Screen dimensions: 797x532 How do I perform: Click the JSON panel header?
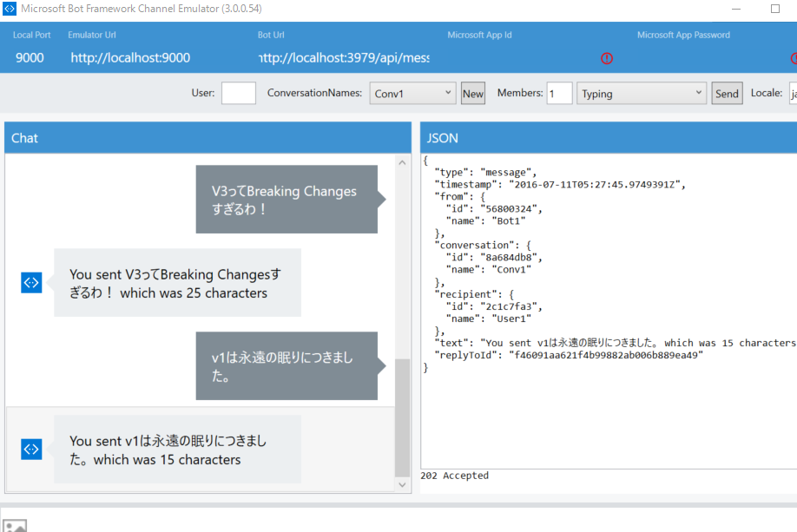click(x=609, y=138)
